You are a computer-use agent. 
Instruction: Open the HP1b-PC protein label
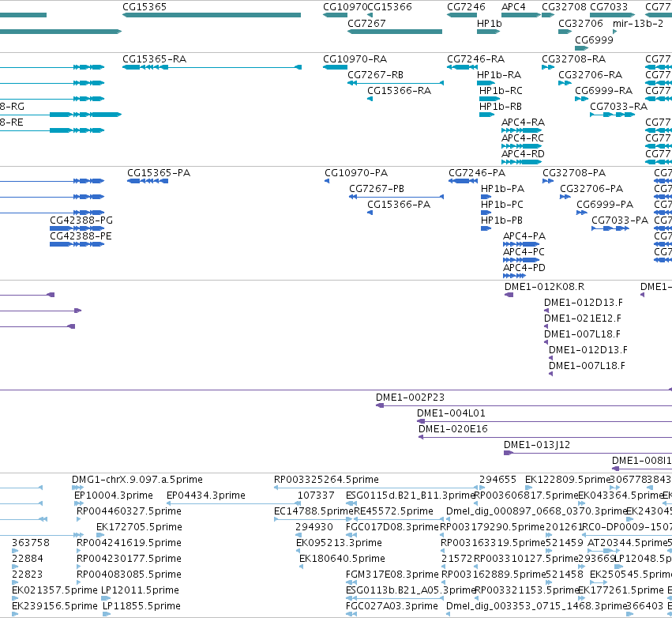click(502, 205)
